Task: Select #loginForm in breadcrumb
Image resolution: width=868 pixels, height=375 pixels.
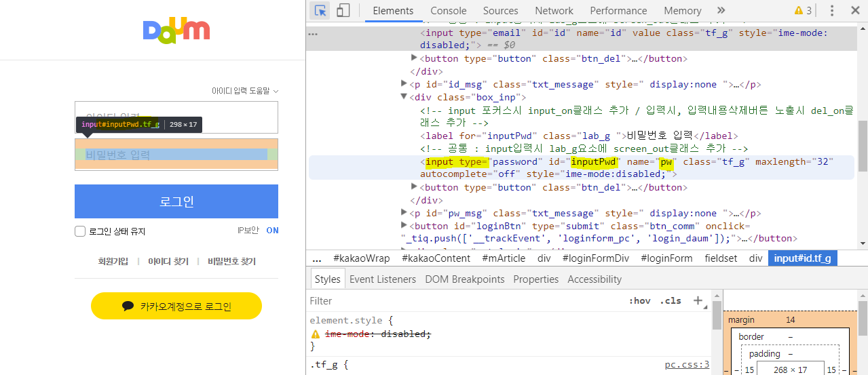Action: click(x=666, y=258)
